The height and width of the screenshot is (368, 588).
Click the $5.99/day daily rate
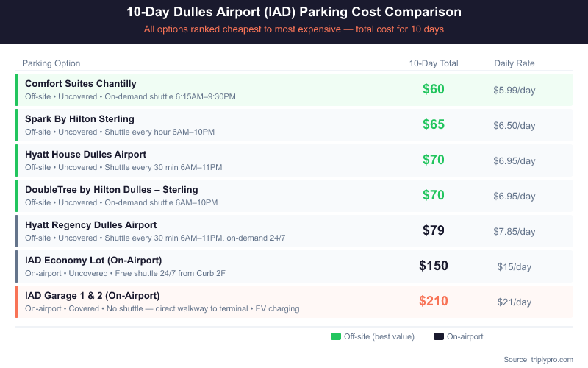tap(514, 90)
